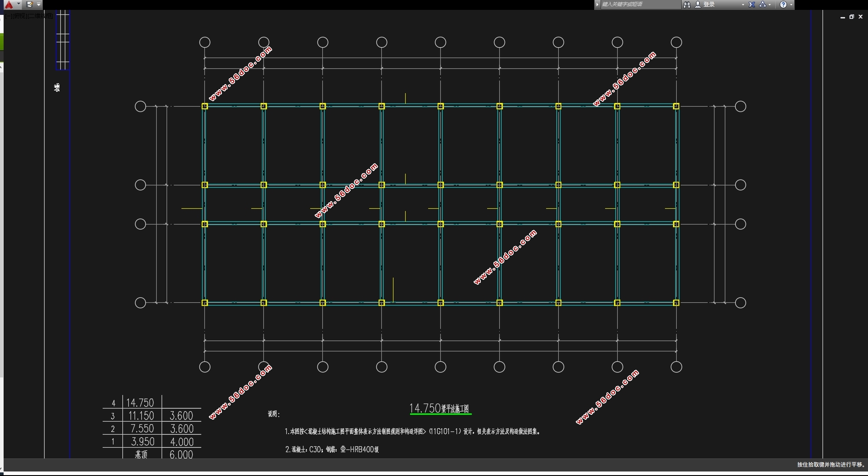Restore down the drawing window
The height and width of the screenshot is (476, 868).
pos(851,17)
